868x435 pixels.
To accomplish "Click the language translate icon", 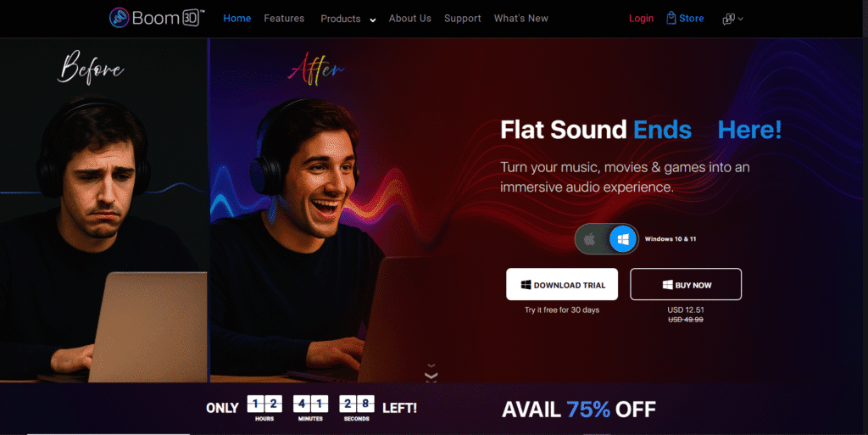I will pyautogui.click(x=728, y=19).
